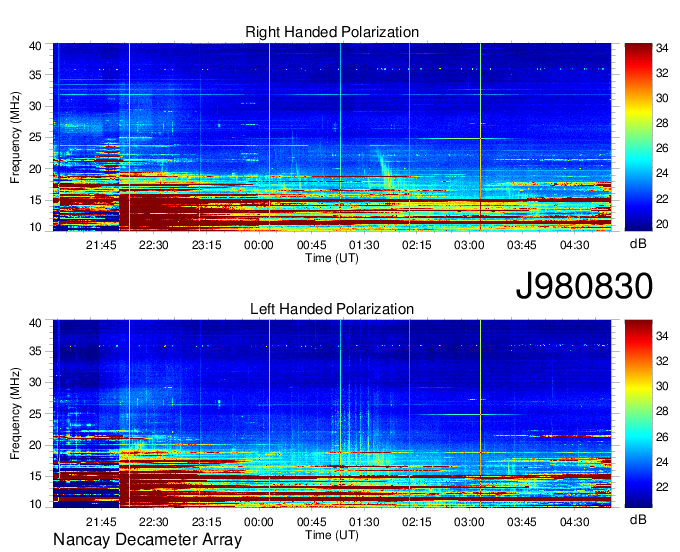Click the 10 MHz label on bottom panel
680x552 pixels.
(x=35, y=504)
